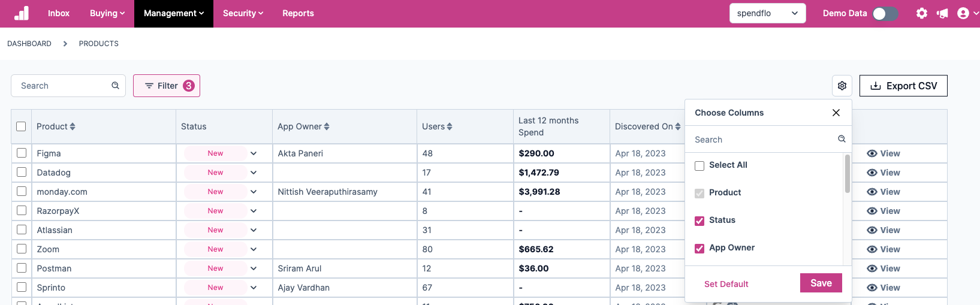The image size is (980, 305).
Task: Click the column settings gear icon
Action: click(842, 86)
